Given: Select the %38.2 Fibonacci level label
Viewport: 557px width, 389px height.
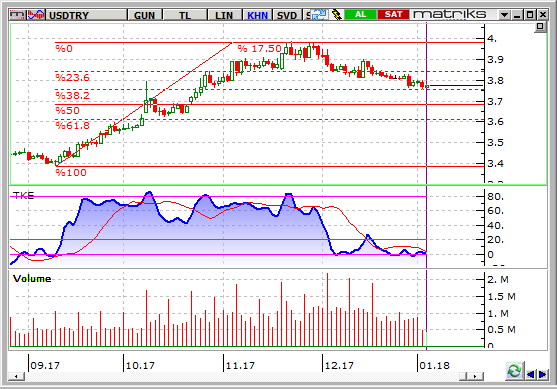Looking at the screenshot, I should tap(72, 95).
